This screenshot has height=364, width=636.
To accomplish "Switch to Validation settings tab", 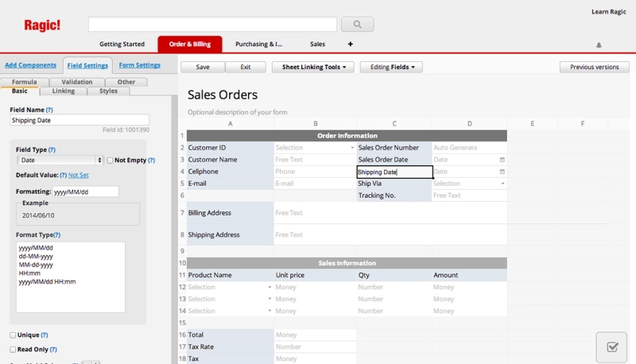I will click(77, 82).
